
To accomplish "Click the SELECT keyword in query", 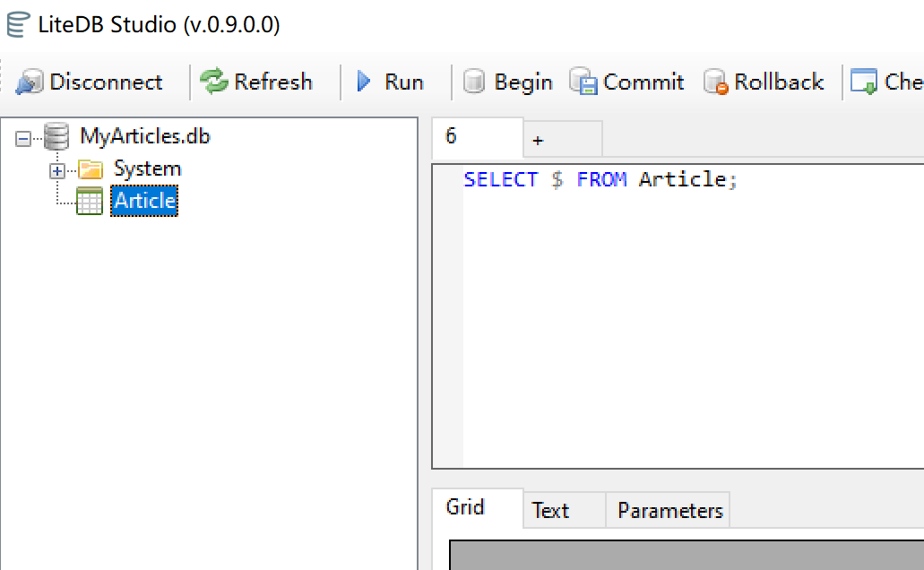I will (501, 179).
